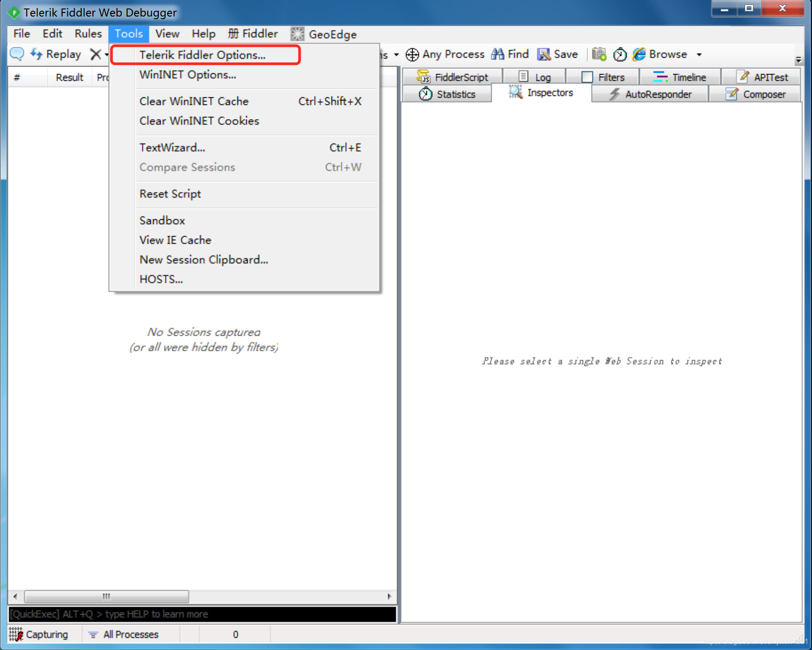The width and height of the screenshot is (812, 650).
Task: Sort sessions by Result column header
Action: (x=70, y=77)
